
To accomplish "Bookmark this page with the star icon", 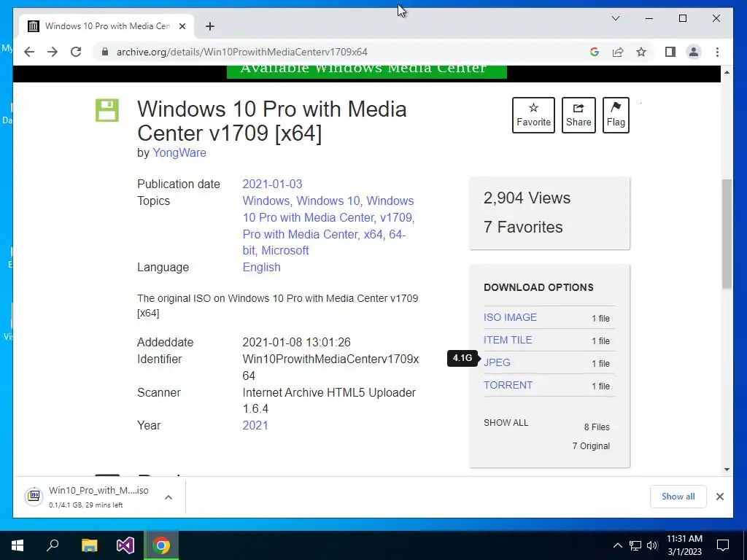I will [x=641, y=52].
